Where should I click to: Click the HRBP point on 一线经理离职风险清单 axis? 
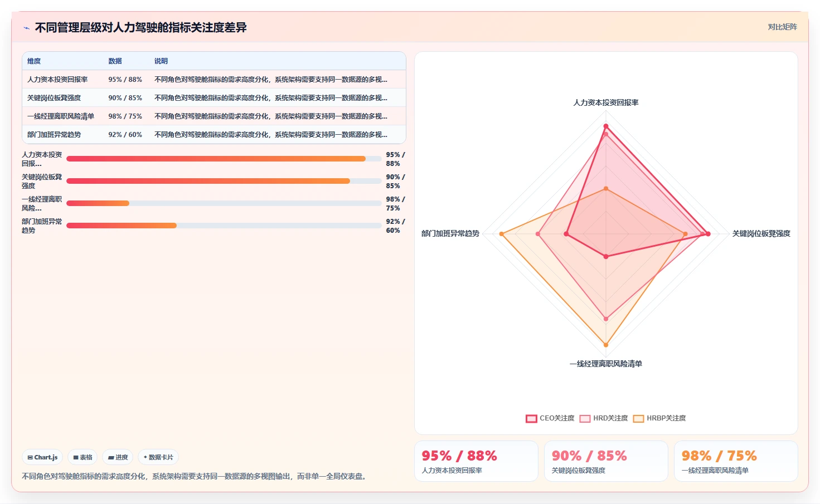click(606, 345)
